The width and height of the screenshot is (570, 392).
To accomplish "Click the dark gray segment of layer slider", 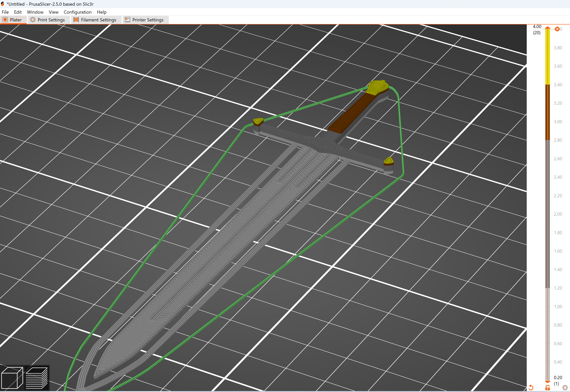I will coord(548,214).
